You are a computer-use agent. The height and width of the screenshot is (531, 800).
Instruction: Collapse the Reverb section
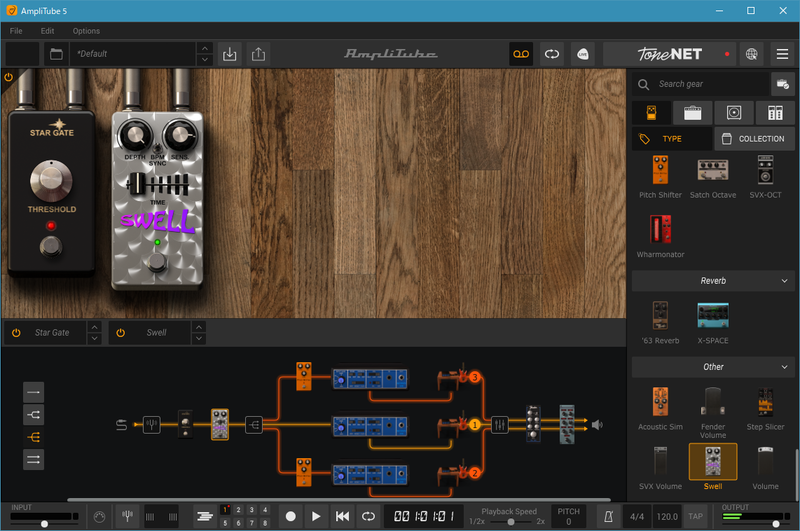point(713,281)
